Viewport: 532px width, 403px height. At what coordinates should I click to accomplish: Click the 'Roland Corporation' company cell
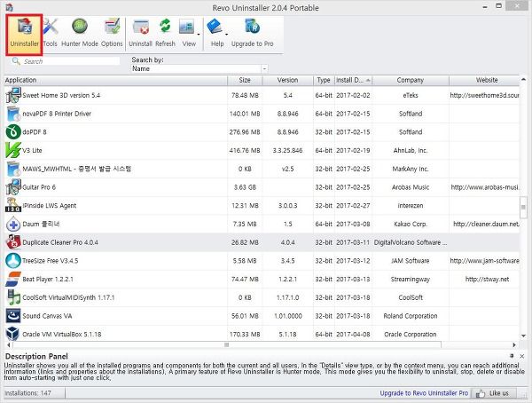[x=411, y=316]
